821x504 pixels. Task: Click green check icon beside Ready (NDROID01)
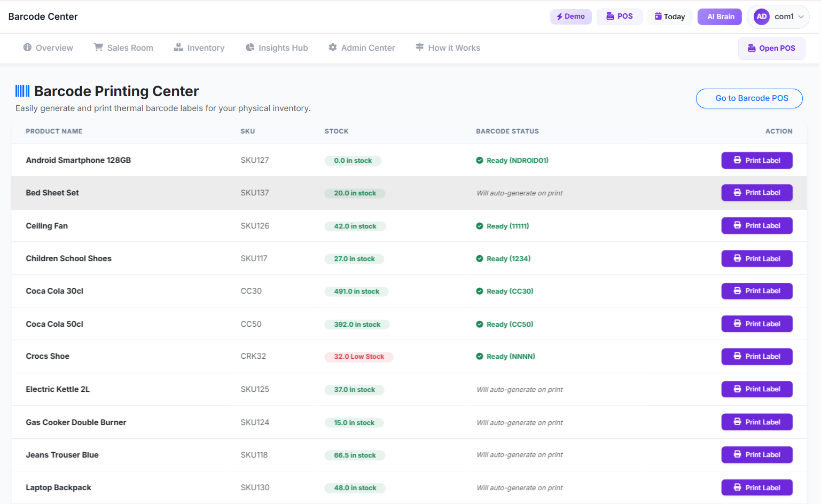coord(480,160)
